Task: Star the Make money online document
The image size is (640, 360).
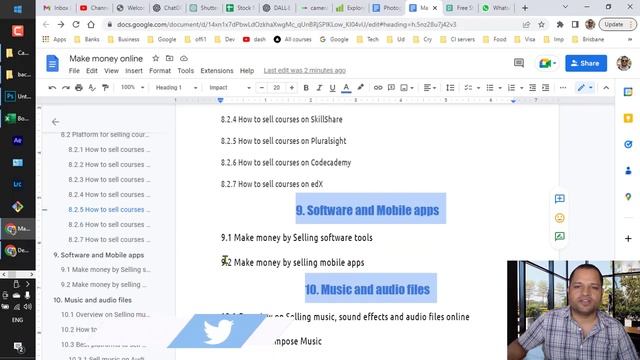Action: (x=156, y=58)
